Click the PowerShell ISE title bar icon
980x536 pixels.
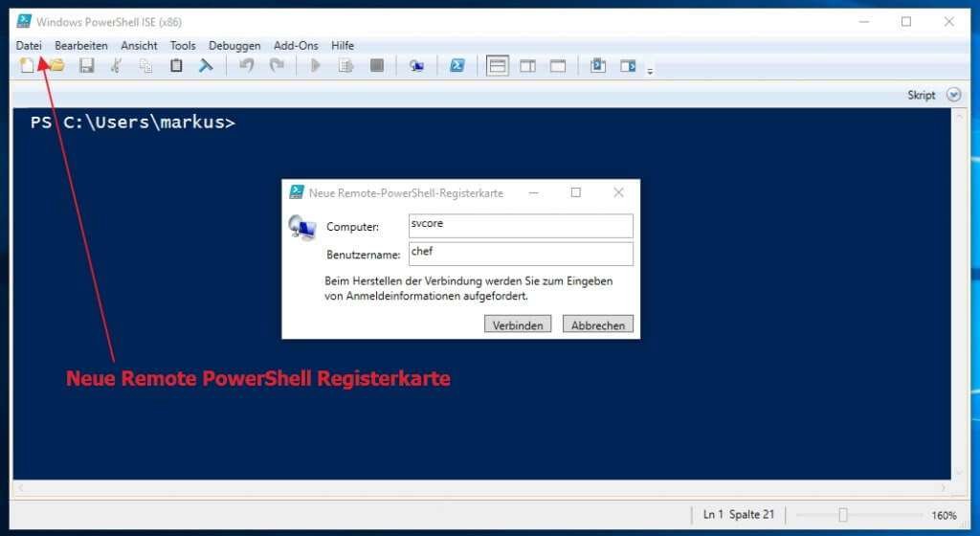[24, 21]
